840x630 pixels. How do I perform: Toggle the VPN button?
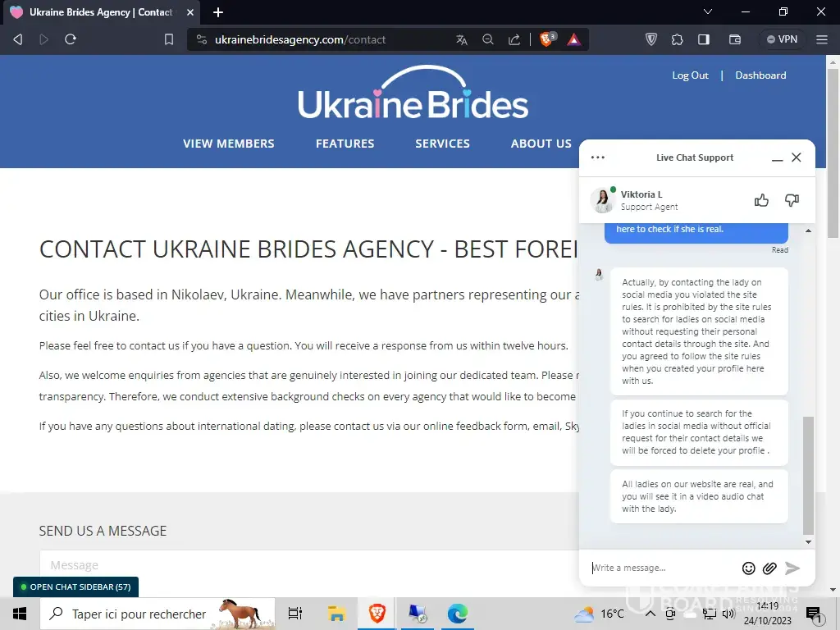click(x=780, y=39)
